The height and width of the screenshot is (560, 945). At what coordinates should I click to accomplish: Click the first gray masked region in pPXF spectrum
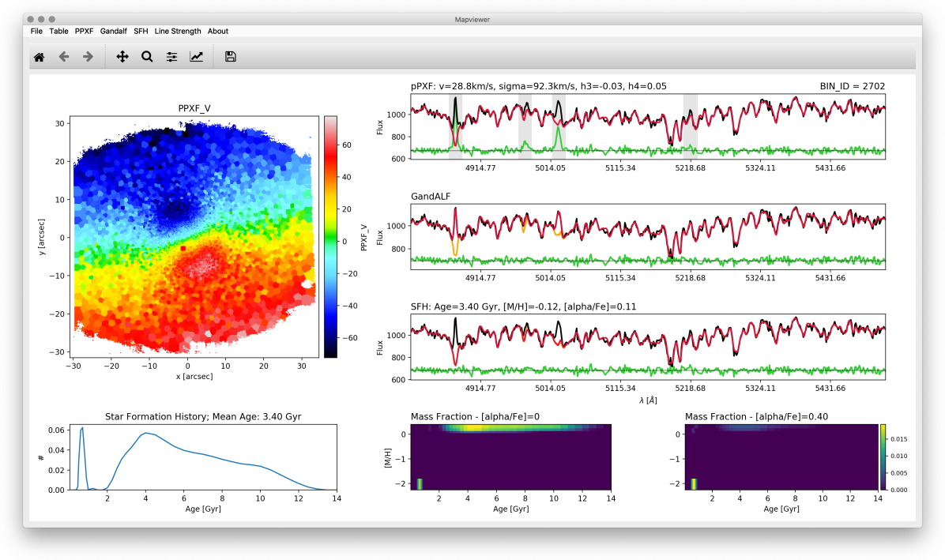(455, 126)
